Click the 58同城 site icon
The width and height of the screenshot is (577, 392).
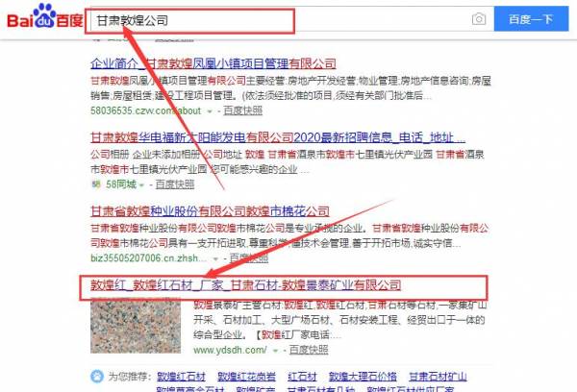coord(94,183)
